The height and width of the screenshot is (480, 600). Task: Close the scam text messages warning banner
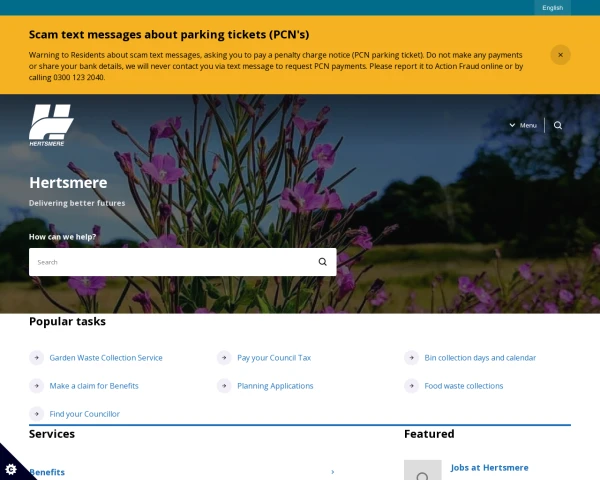point(560,55)
